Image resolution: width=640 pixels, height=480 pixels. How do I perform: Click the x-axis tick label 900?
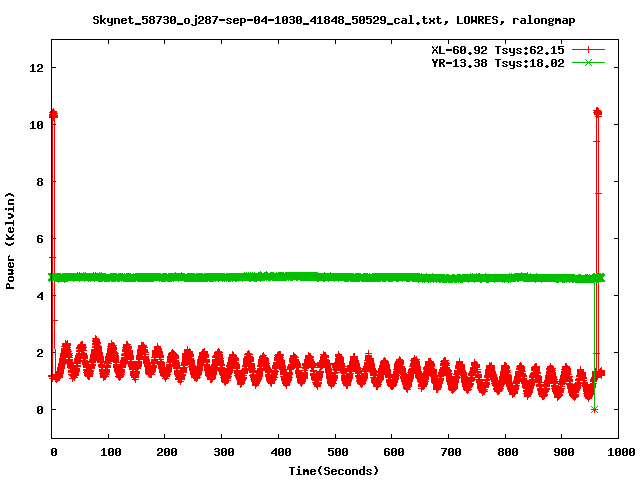(564, 452)
